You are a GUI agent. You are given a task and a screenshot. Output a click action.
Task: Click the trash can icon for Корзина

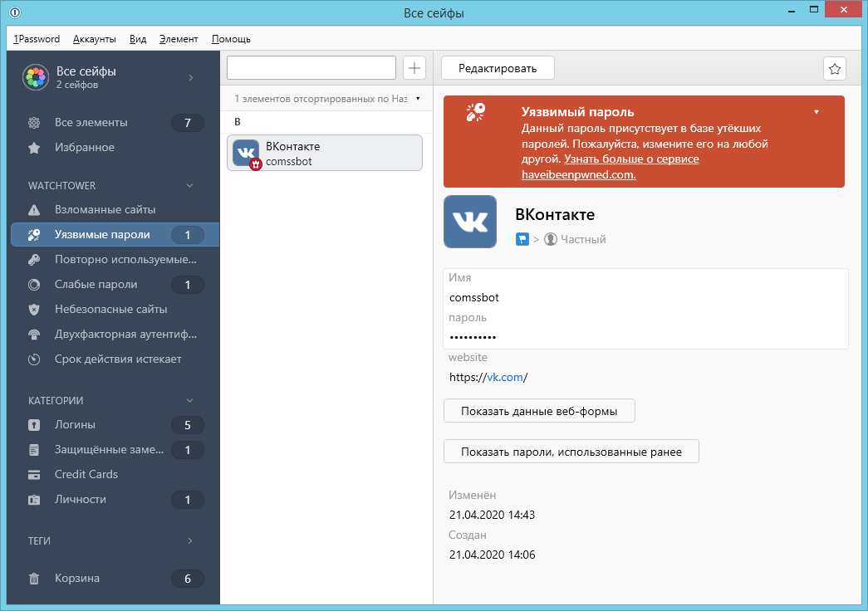(x=34, y=579)
